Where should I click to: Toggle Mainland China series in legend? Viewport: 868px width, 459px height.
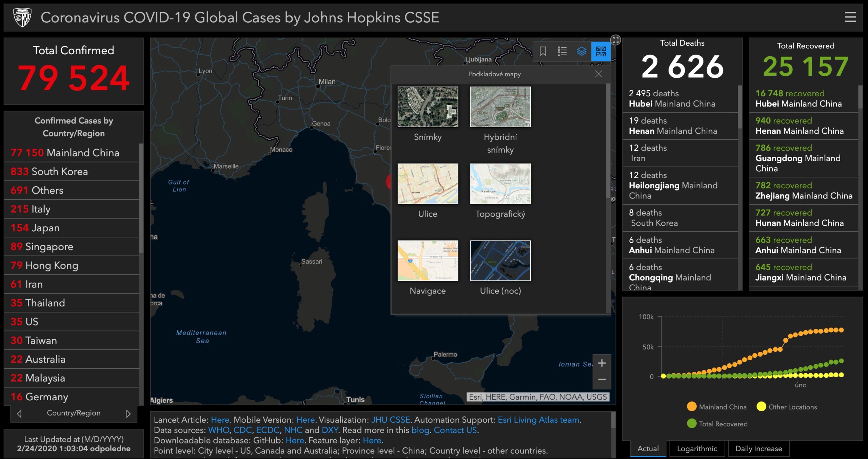(x=717, y=407)
